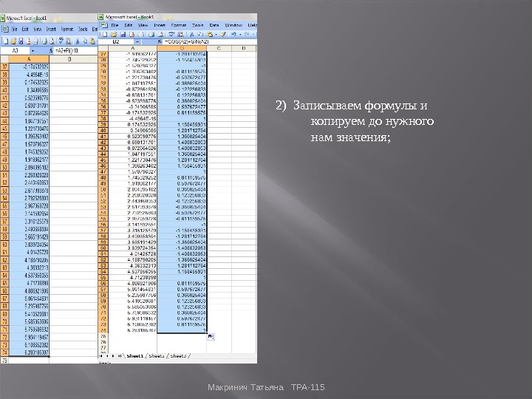Click Research icon in right Excel window
Viewport: 532px width, 399px height.
(x=180, y=34)
